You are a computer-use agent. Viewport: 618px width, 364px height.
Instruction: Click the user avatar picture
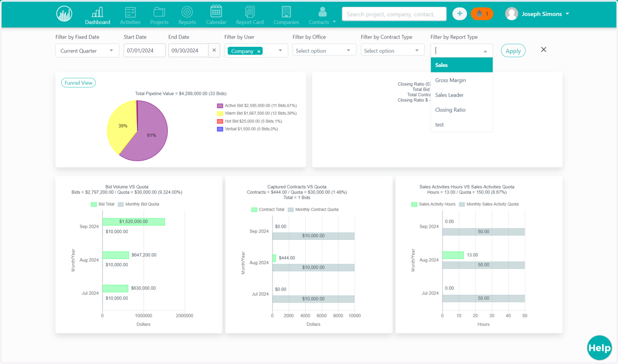(x=511, y=14)
